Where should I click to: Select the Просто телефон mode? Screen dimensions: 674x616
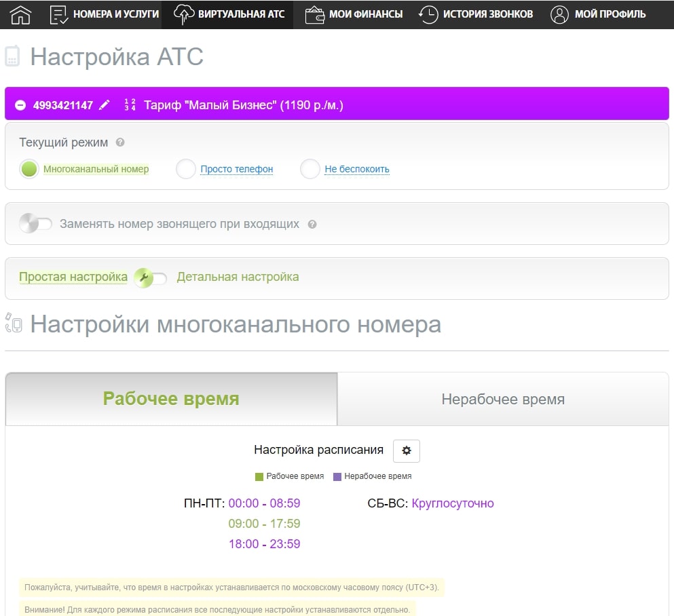pyautogui.click(x=186, y=170)
